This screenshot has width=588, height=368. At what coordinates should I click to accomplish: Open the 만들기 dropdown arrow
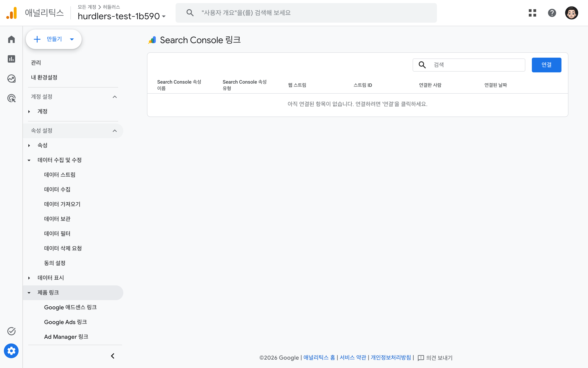(x=72, y=39)
